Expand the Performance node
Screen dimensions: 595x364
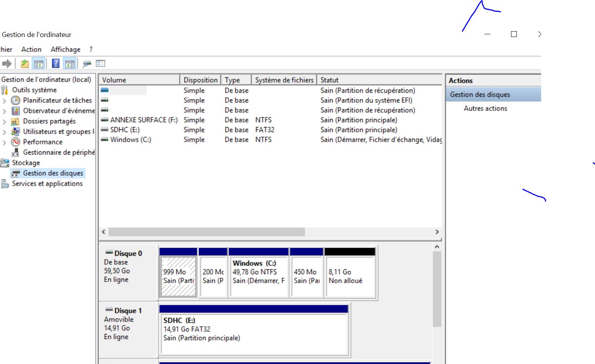pyautogui.click(x=4, y=143)
